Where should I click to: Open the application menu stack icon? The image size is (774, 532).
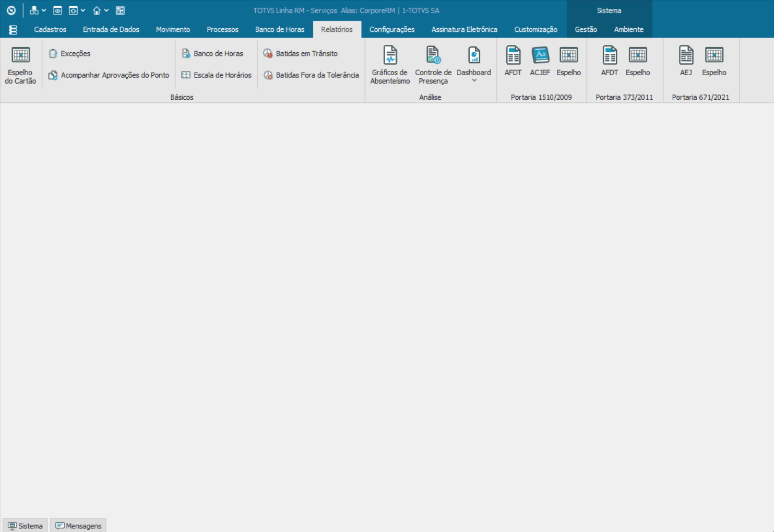13,30
